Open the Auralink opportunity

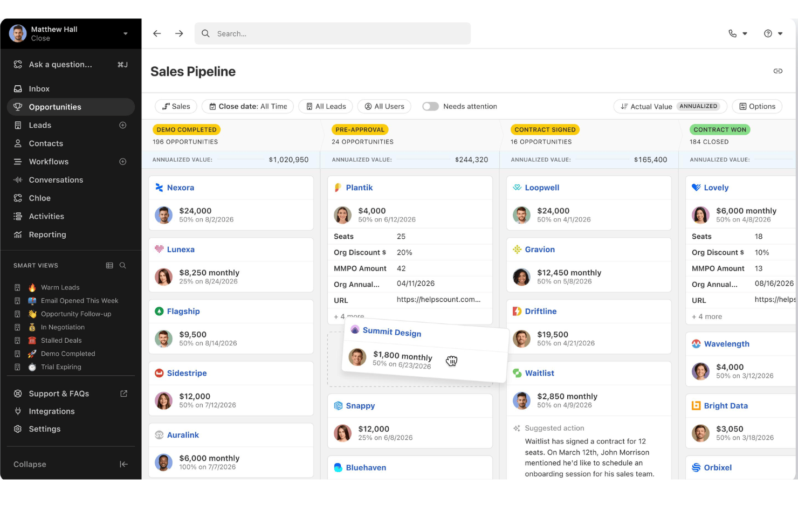183,435
